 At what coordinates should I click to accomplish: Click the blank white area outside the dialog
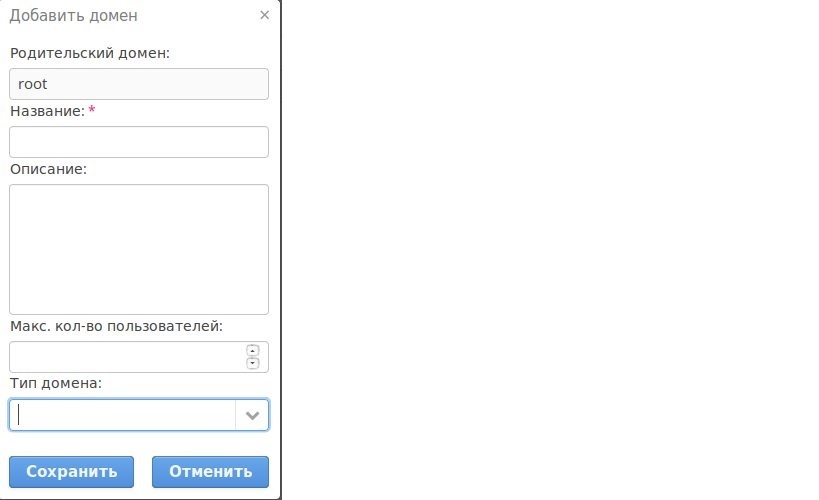[x=548, y=251]
